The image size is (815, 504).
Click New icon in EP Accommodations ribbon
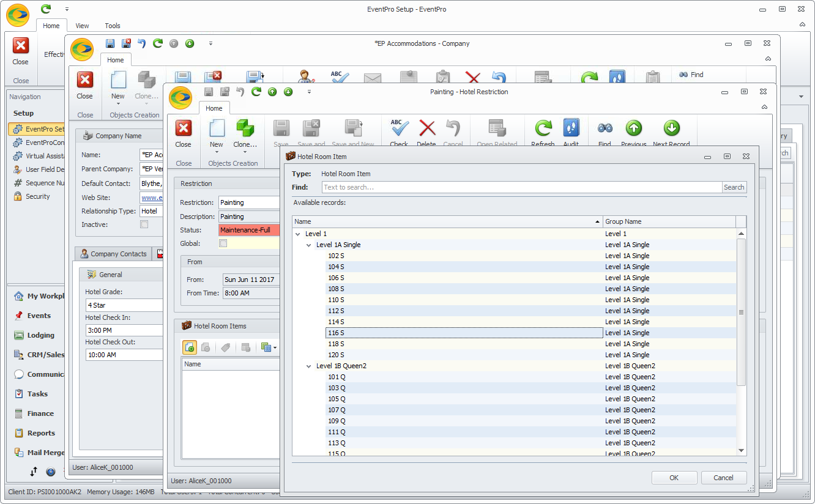[118, 80]
